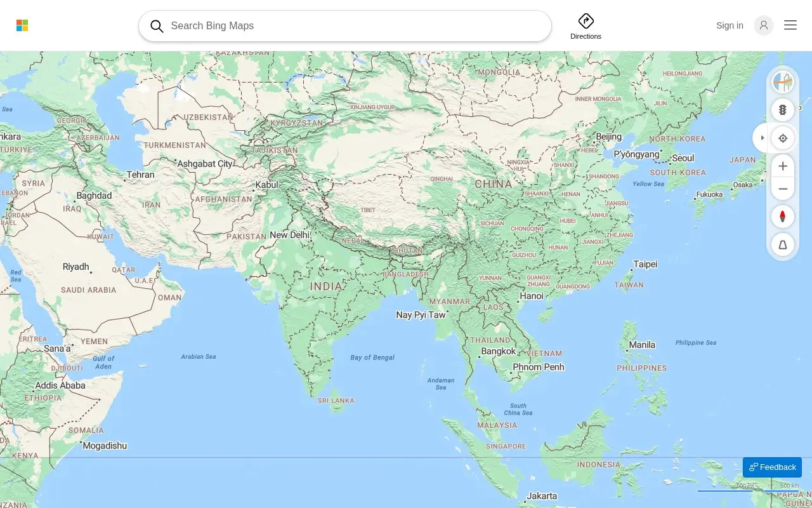
Task: Open the Directions panel
Action: pyautogui.click(x=586, y=27)
